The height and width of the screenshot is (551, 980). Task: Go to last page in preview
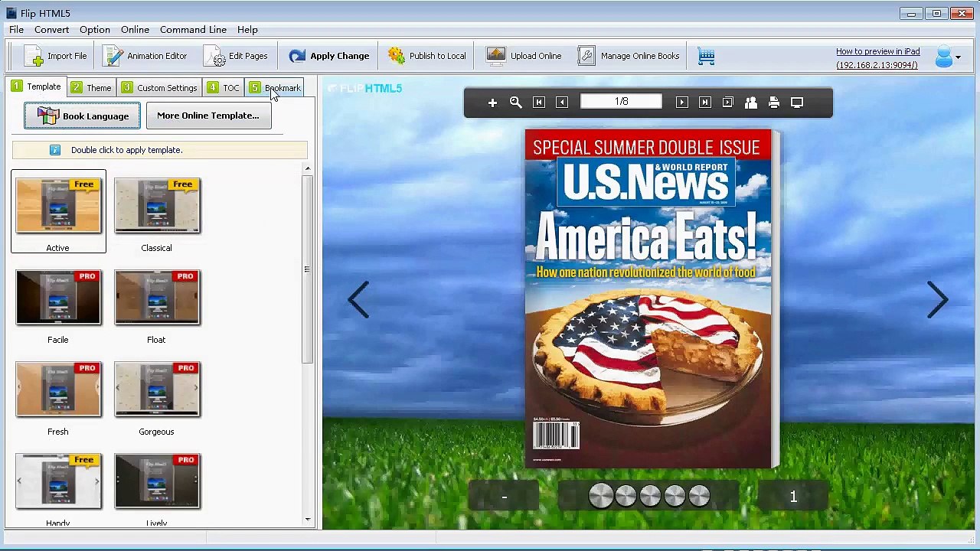(705, 103)
